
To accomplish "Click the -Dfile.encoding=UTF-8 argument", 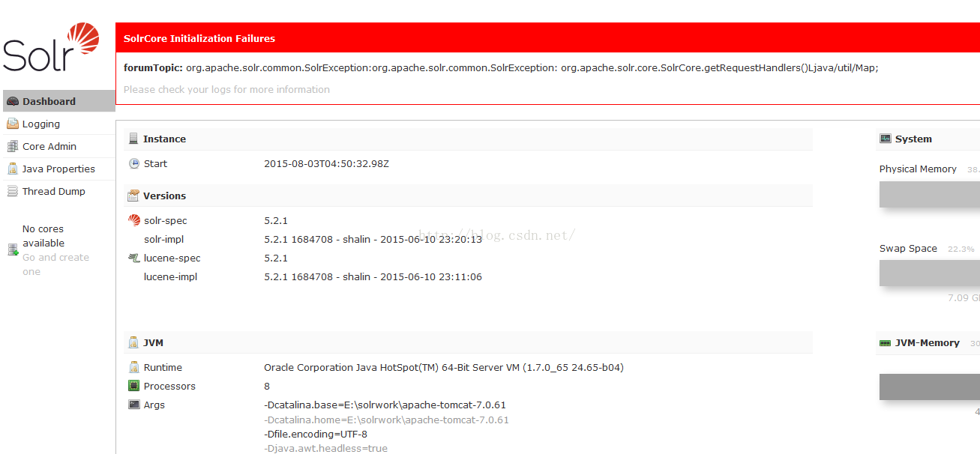I will [316, 434].
